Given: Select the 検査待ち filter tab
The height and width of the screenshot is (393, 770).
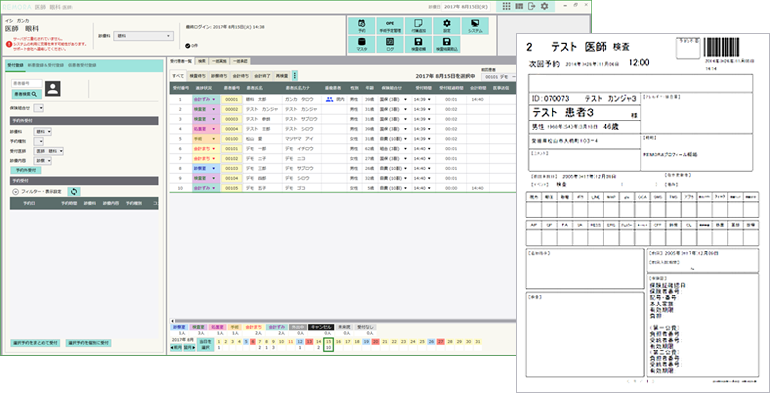Looking at the screenshot, I should pyautogui.click(x=197, y=76).
